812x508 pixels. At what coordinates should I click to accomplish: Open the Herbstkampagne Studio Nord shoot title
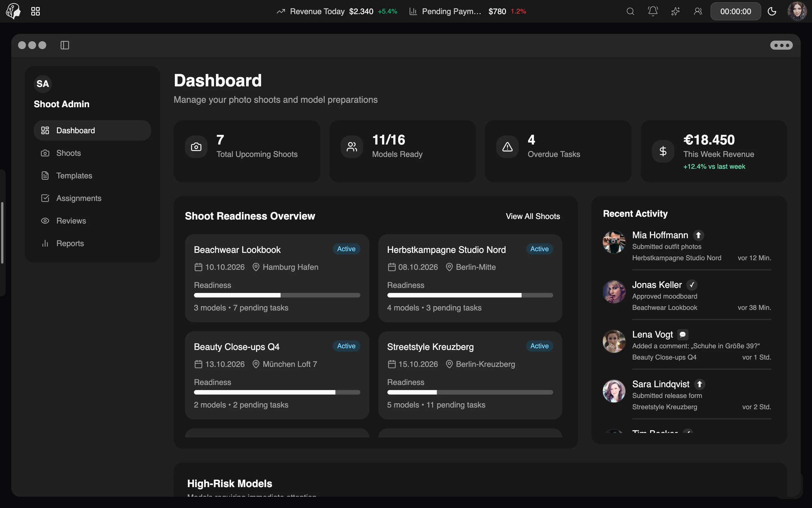(446, 250)
